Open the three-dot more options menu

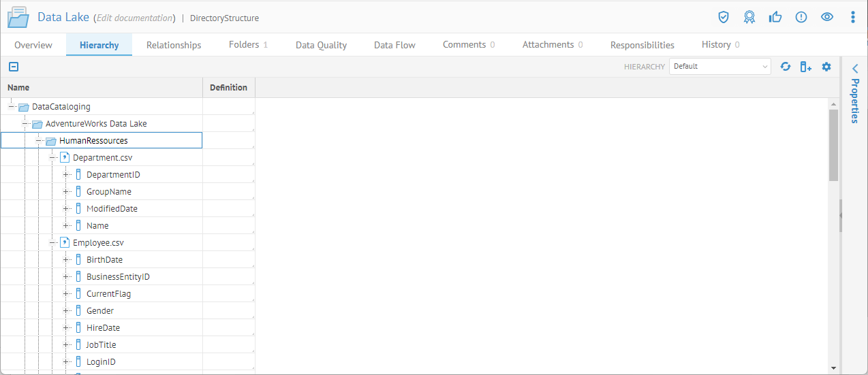click(x=852, y=17)
